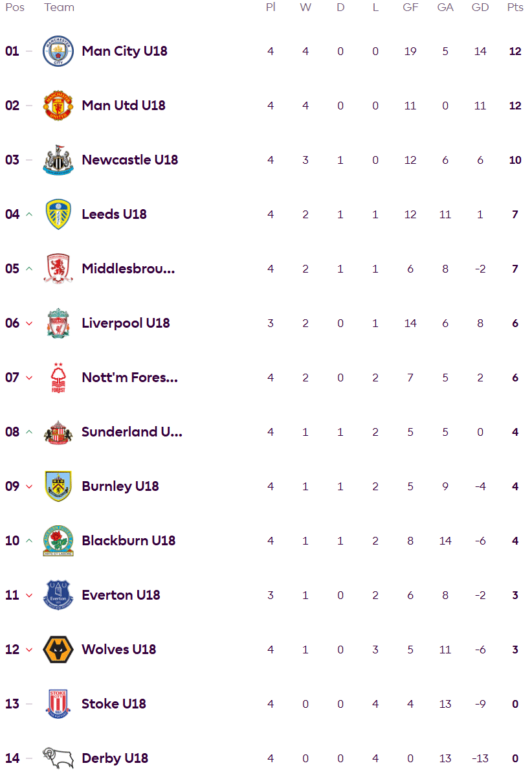The width and height of the screenshot is (532, 781).
Task: Click the GD column header
Action: pos(480,8)
